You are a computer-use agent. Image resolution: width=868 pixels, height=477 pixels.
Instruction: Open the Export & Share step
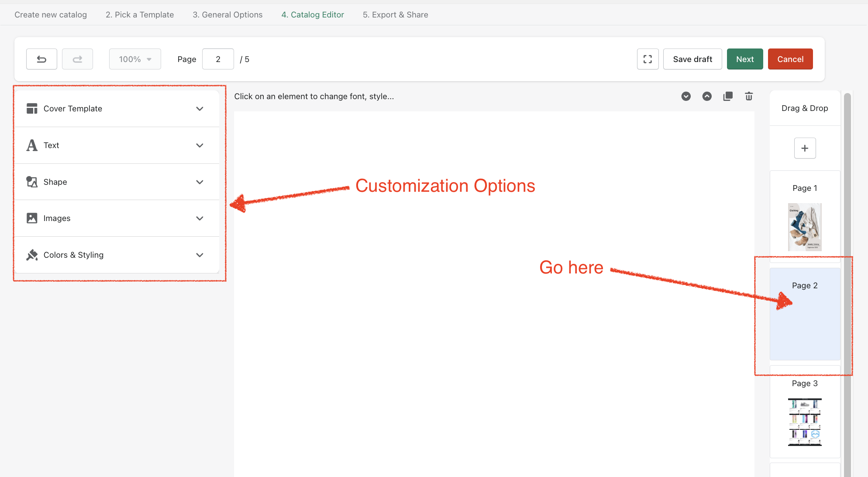(x=395, y=15)
